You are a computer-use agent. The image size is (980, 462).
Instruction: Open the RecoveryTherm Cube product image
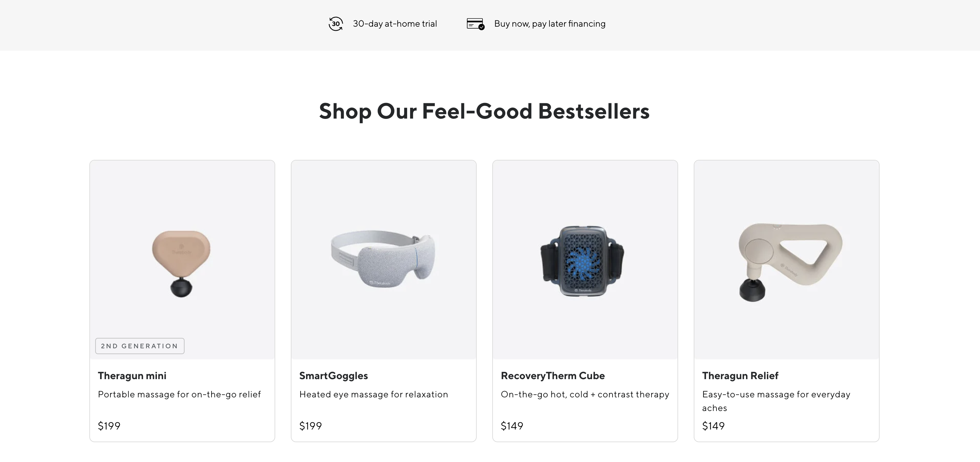(585, 260)
